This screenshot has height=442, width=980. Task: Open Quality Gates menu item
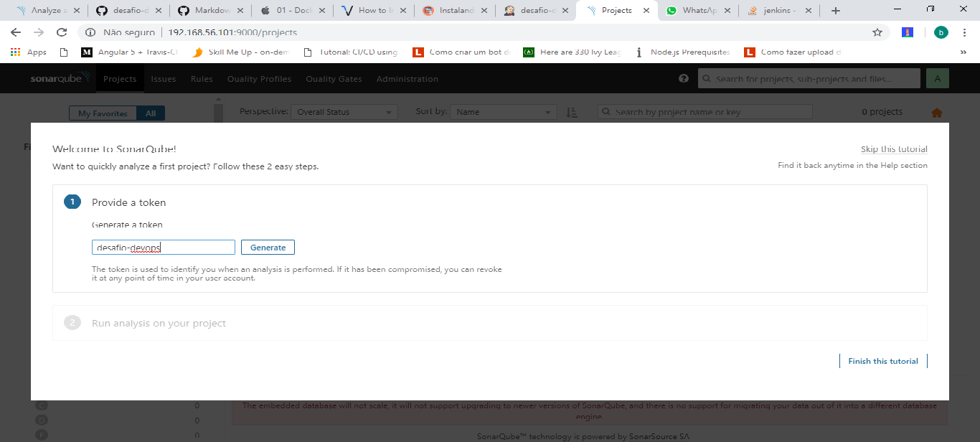[334, 79]
